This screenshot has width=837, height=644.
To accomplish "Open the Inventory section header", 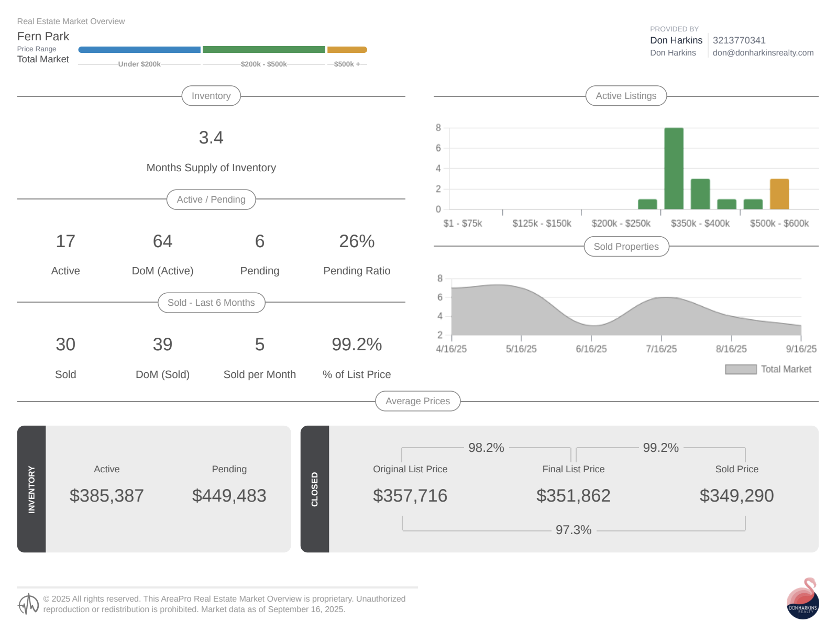I will tap(211, 96).
